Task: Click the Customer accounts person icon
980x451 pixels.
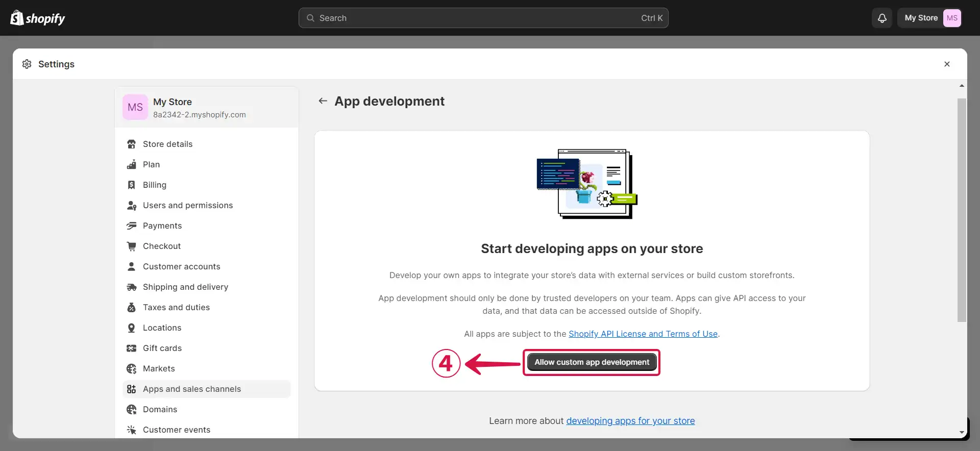Action: coord(131,266)
